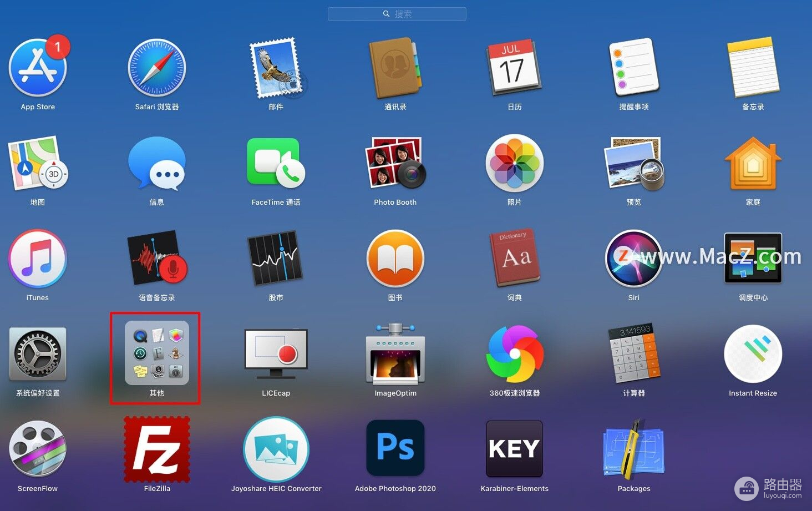812x511 pixels.
Task: Launch Safari 浏览器
Action: (x=157, y=68)
